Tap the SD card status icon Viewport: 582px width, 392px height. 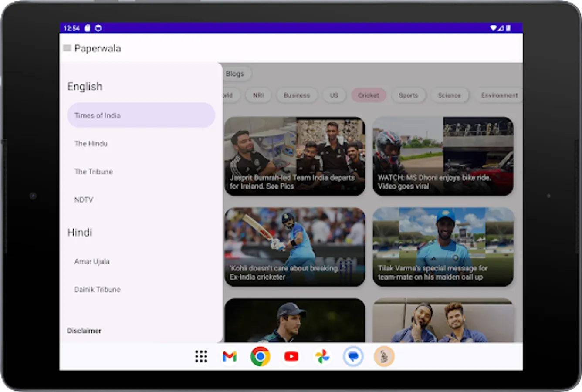coord(87,28)
